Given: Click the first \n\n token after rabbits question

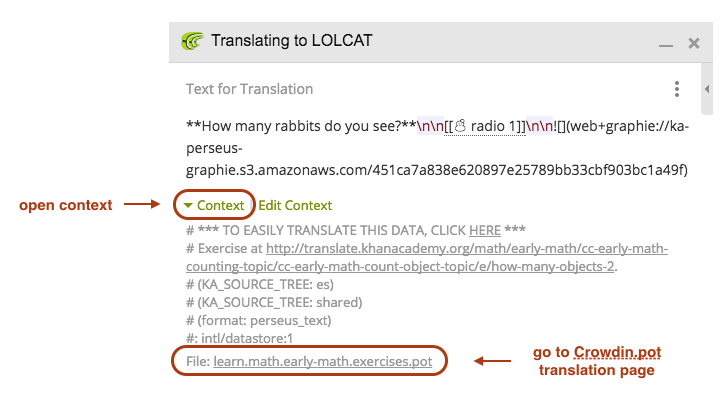Looking at the screenshot, I should point(430,126).
